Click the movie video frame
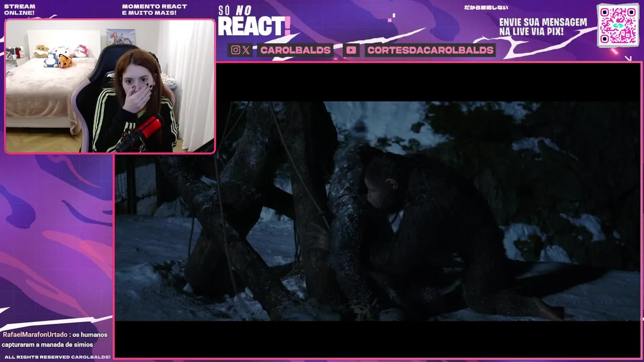This screenshot has height=362, width=644. click(x=378, y=211)
